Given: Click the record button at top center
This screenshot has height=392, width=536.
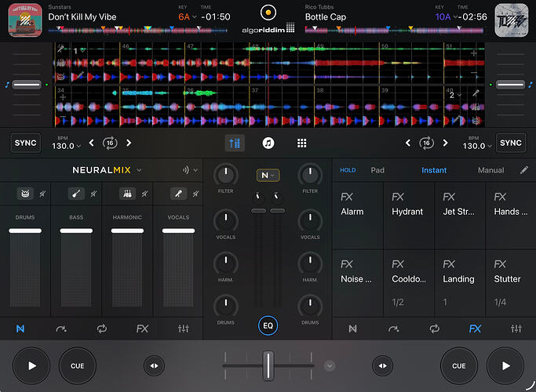Looking at the screenshot, I should 268,13.
